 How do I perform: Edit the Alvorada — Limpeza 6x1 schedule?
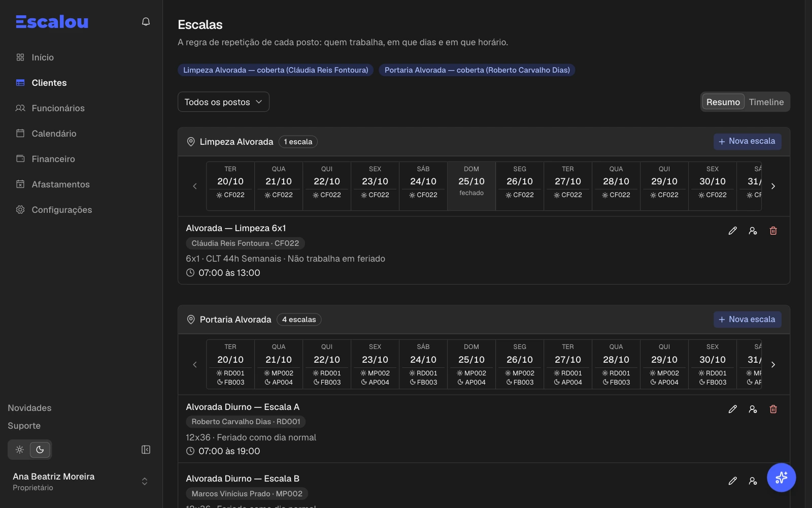coord(732,231)
